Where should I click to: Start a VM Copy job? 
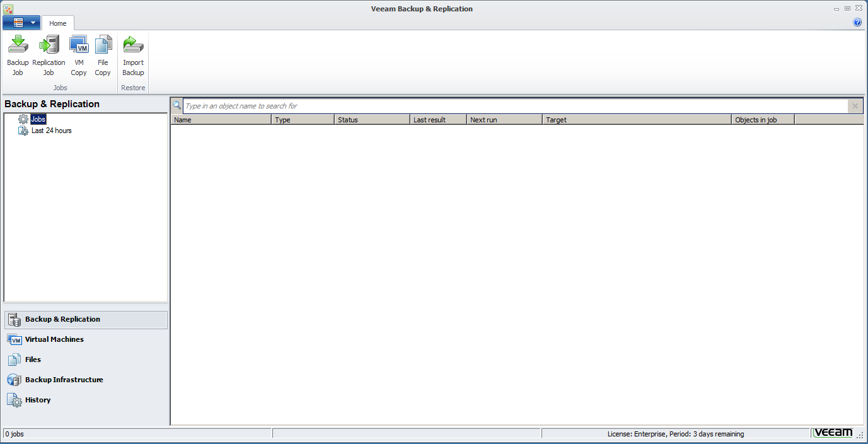pyautogui.click(x=79, y=56)
